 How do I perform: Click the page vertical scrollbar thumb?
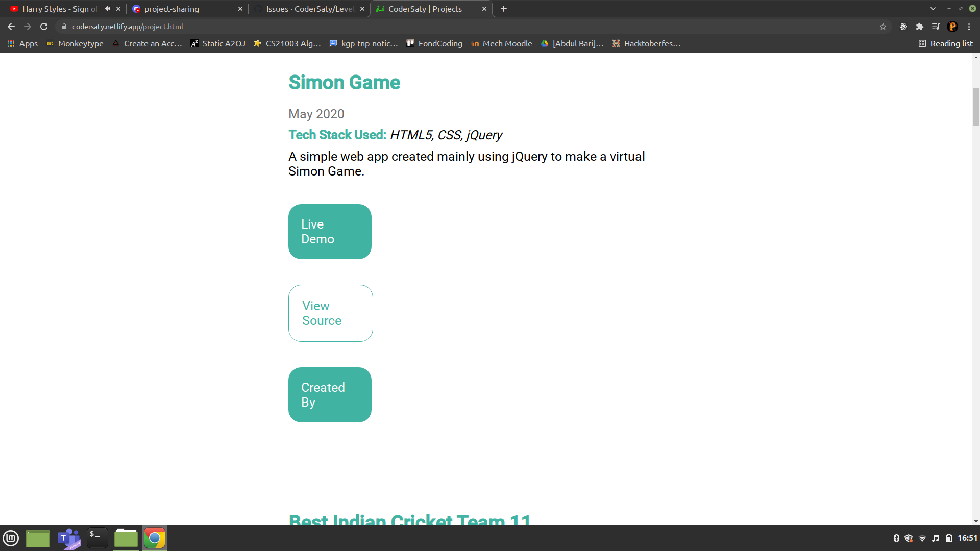[x=976, y=106]
